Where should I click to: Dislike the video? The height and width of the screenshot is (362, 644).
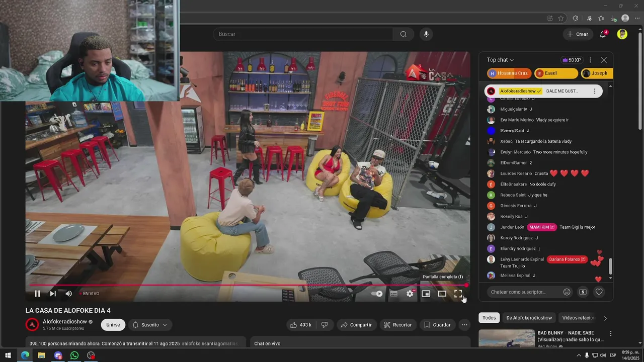(325, 325)
